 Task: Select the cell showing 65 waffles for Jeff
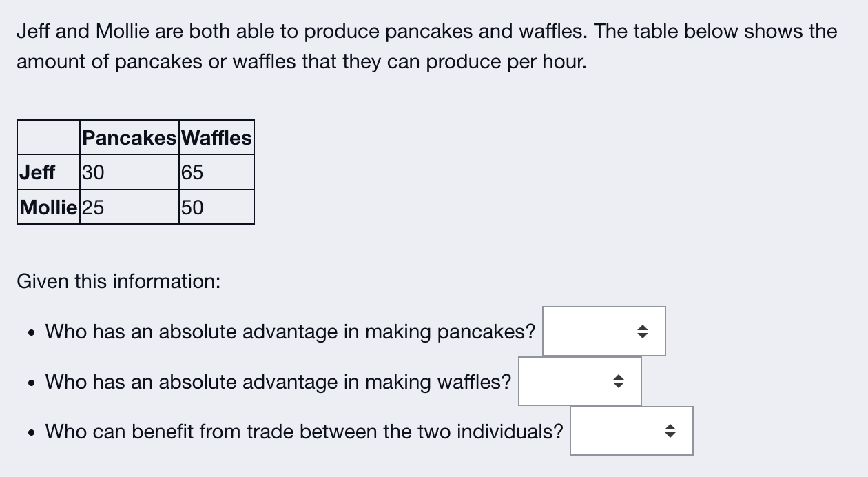pos(217,172)
